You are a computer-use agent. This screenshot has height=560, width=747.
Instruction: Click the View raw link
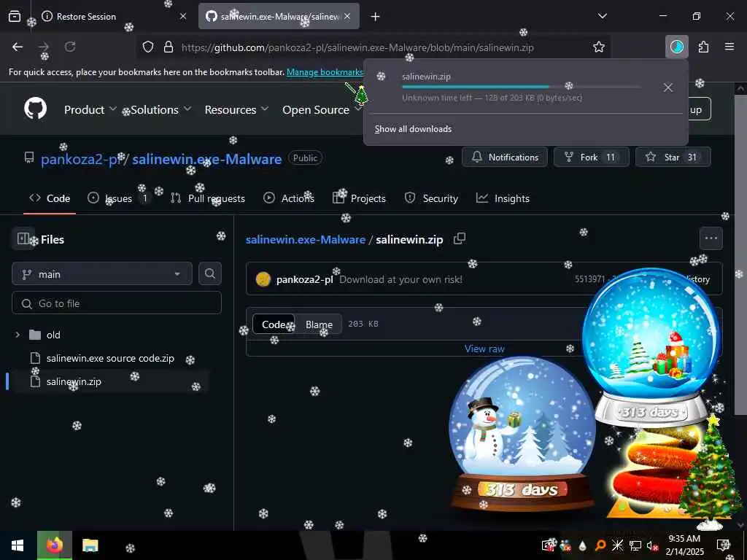point(484,349)
